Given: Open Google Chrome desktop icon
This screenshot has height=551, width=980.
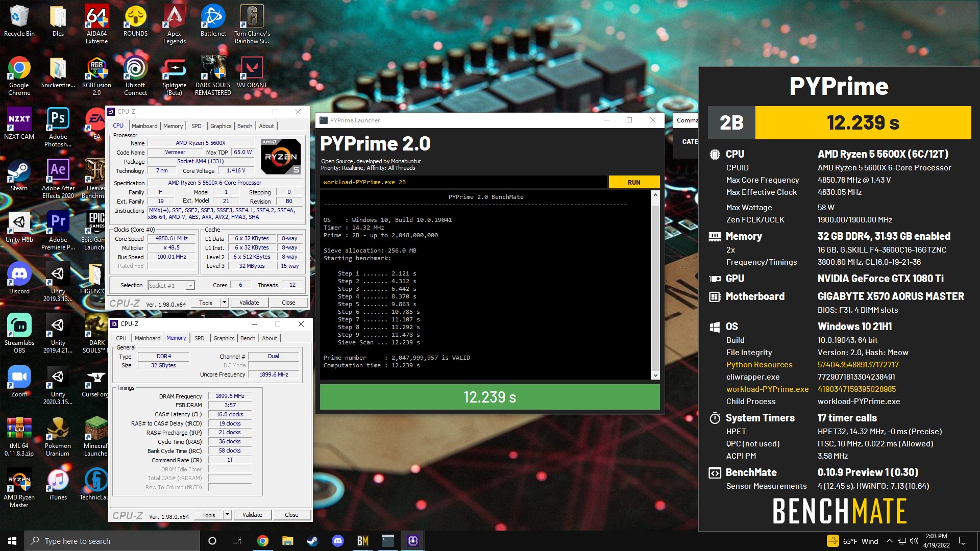Looking at the screenshot, I should coord(19,76).
